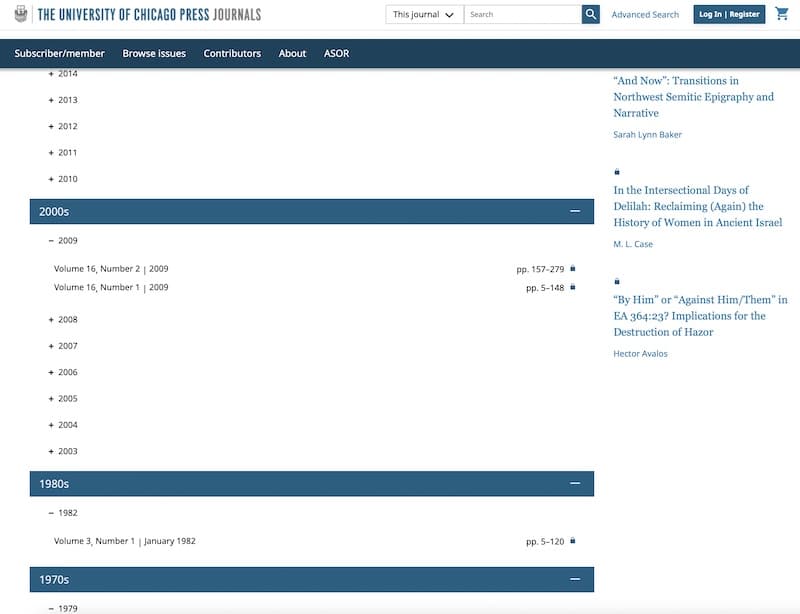Click the pp. 157–279 page range text
This screenshot has height=614, width=800.
540,269
